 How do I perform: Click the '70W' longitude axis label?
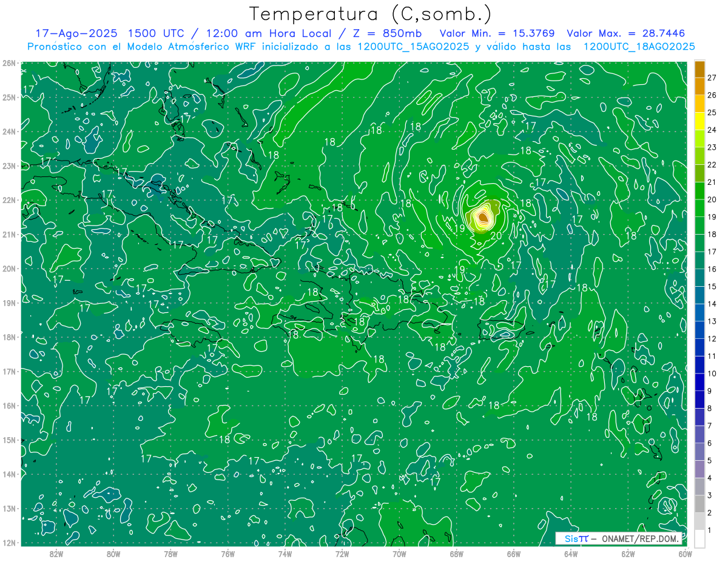click(399, 553)
